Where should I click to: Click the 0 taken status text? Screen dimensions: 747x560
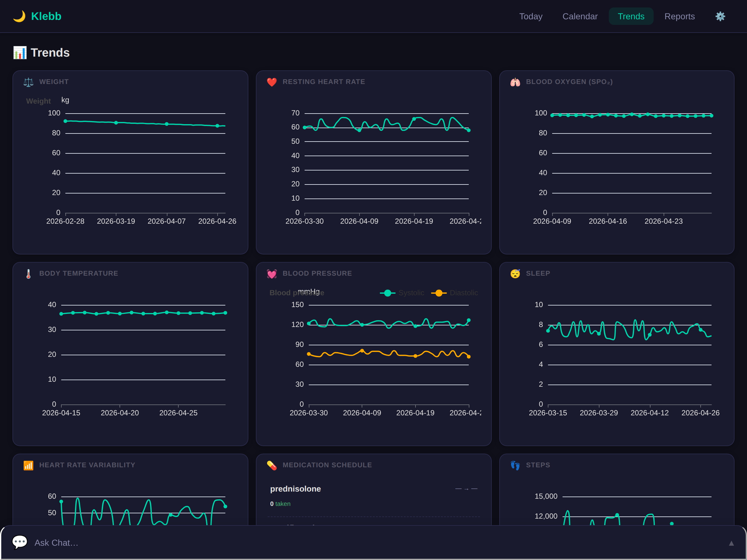click(x=280, y=504)
